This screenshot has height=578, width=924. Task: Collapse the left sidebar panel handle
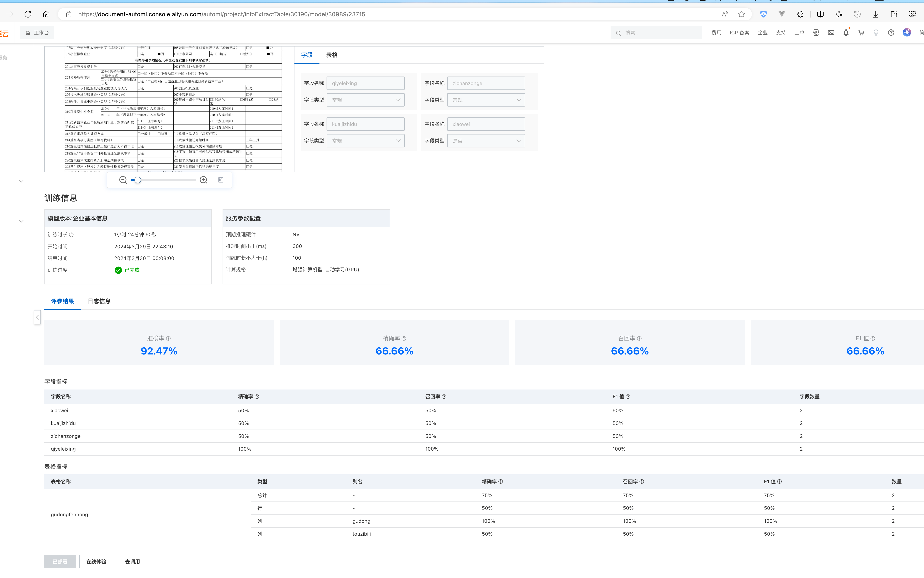click(x=38, y=317)
